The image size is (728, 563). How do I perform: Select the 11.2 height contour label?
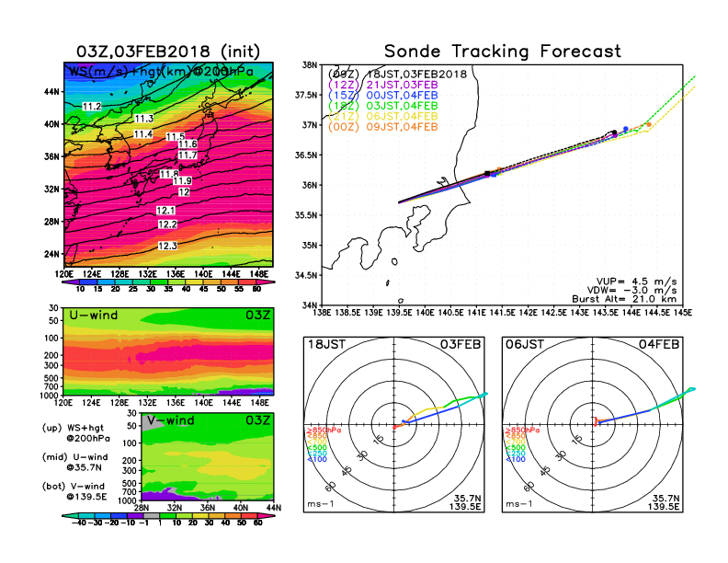point(92,107)
